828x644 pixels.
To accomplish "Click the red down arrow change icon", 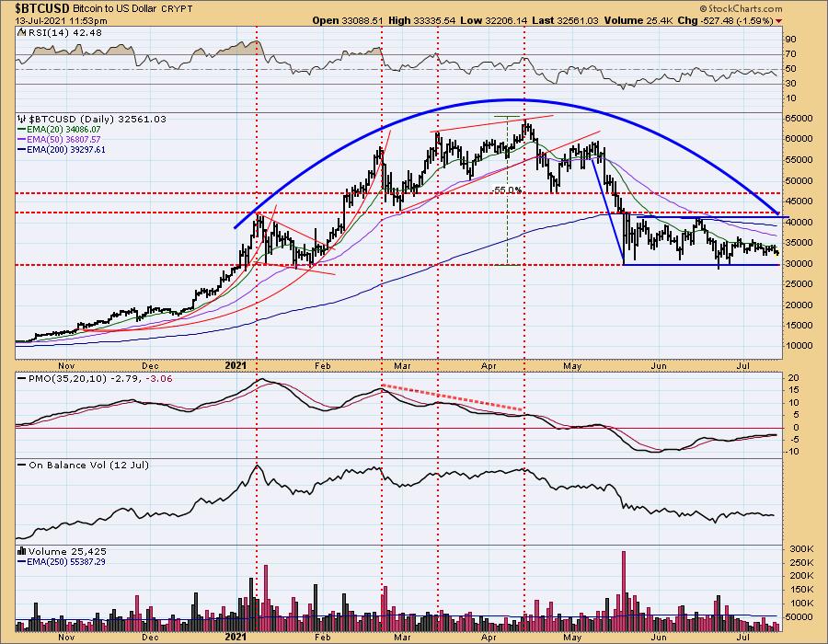I will 779,21.
